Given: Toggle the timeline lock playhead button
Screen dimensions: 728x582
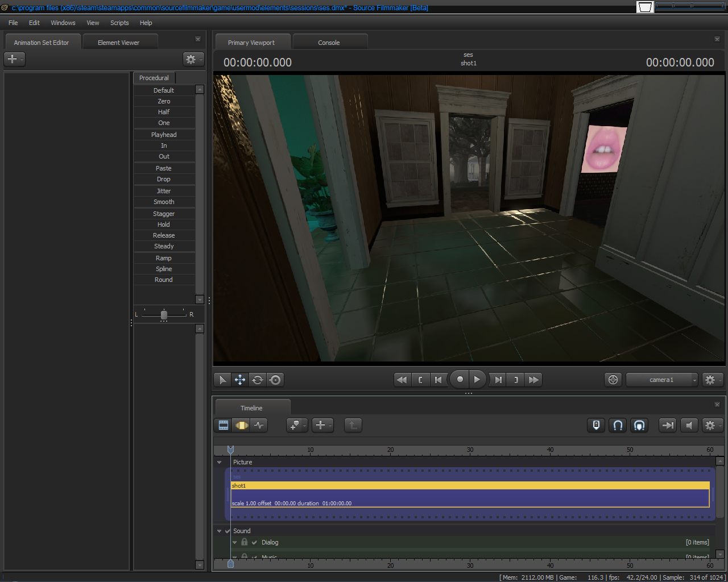Looking at the screenshot, I should click(596, 425).
